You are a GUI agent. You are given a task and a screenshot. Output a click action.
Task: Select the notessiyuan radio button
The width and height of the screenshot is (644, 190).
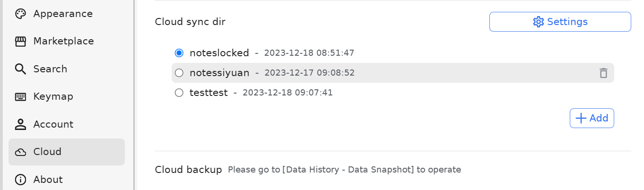click(179, 73)
